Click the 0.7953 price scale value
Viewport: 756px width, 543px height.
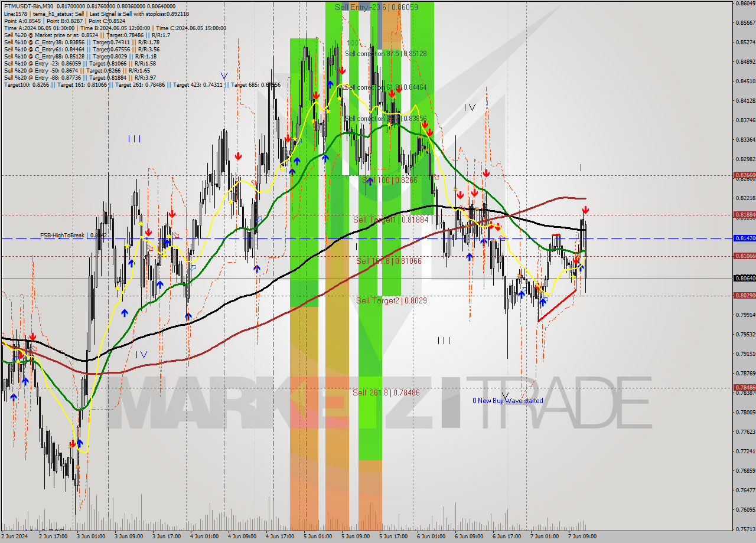[x=745, y=335]
